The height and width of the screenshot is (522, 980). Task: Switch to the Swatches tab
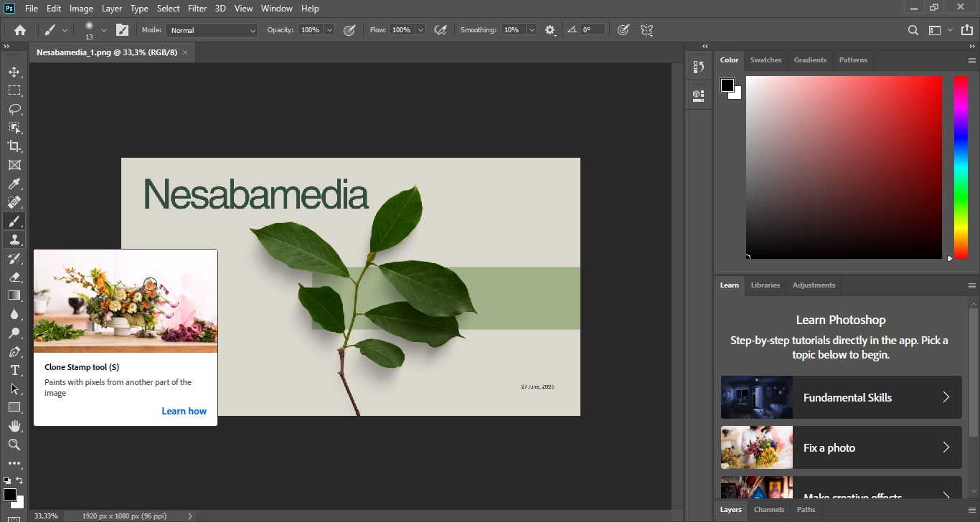[765, 60]
